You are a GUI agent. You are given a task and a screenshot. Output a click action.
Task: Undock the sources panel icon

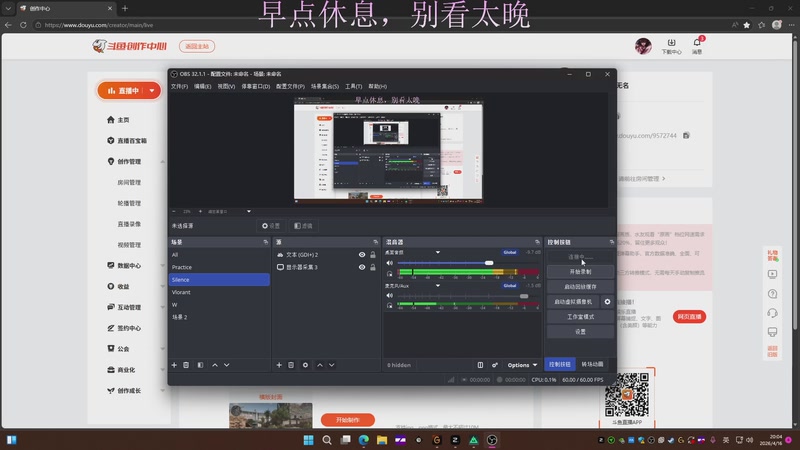click(x=376, y=242)
